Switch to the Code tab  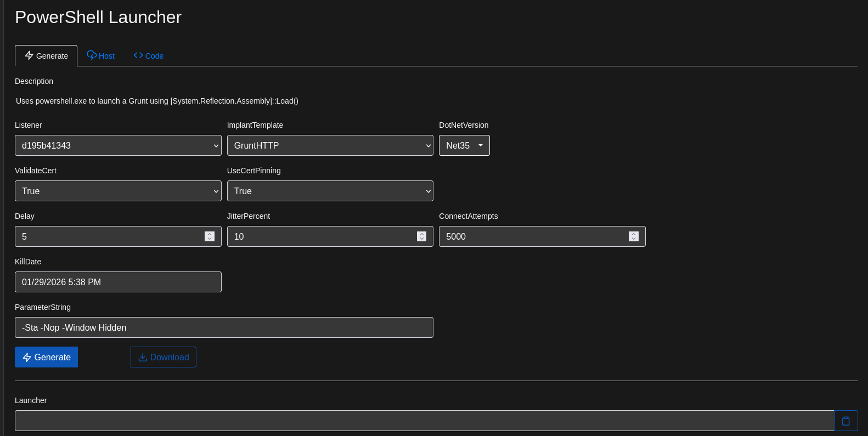click(149, 56)
